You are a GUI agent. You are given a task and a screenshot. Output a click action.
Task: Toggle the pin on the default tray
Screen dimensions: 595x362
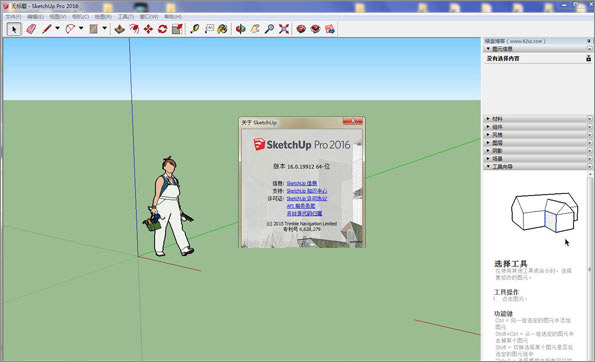point(589,41)
